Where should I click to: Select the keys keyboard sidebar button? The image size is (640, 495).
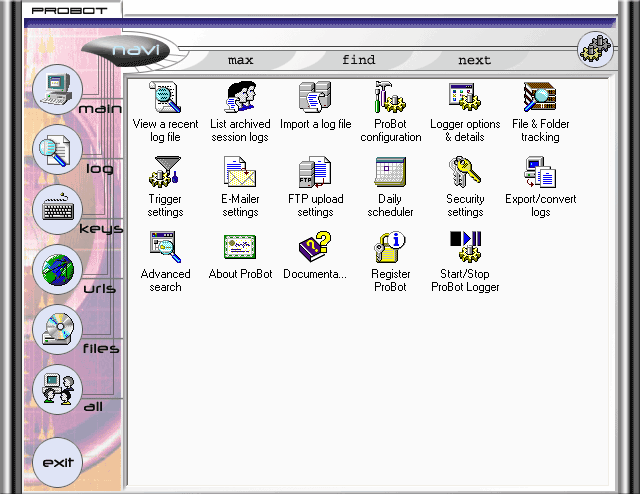coord(58,209)
